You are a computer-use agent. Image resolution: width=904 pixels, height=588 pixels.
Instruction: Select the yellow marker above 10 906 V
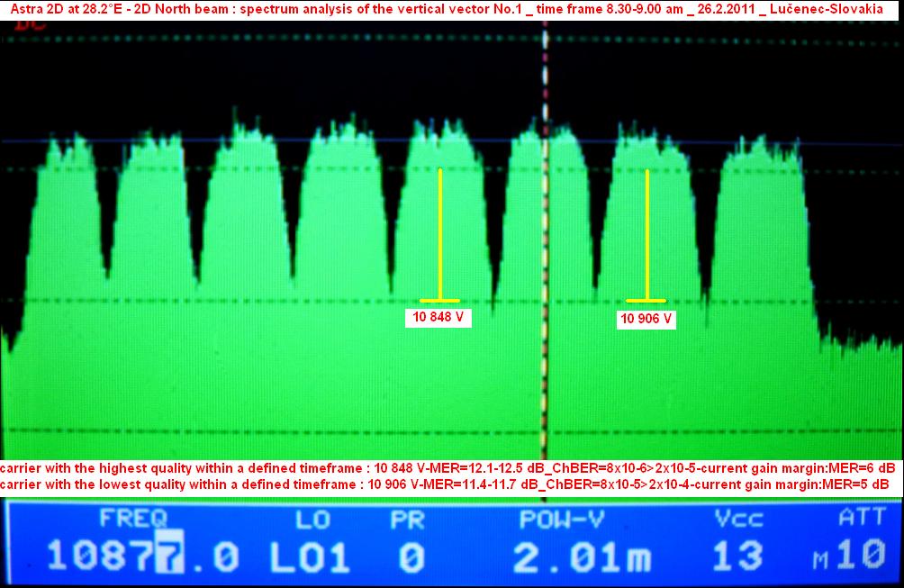point(646,234)
